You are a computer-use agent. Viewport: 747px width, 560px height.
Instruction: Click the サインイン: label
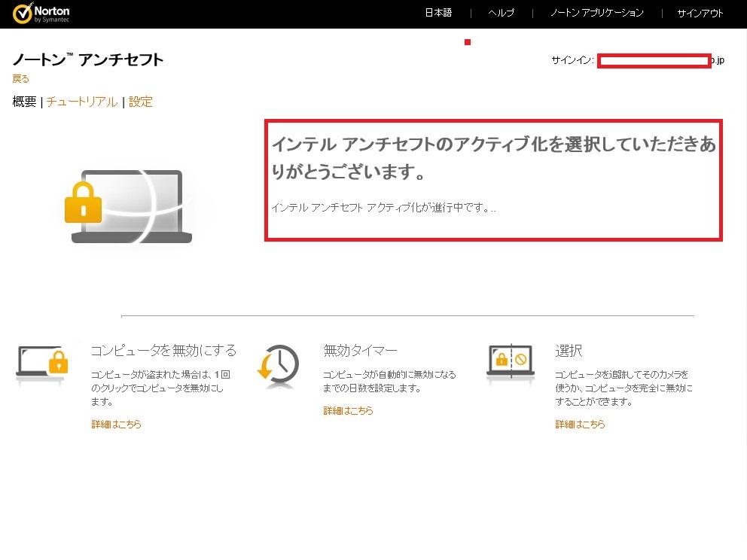coord(572,60)
